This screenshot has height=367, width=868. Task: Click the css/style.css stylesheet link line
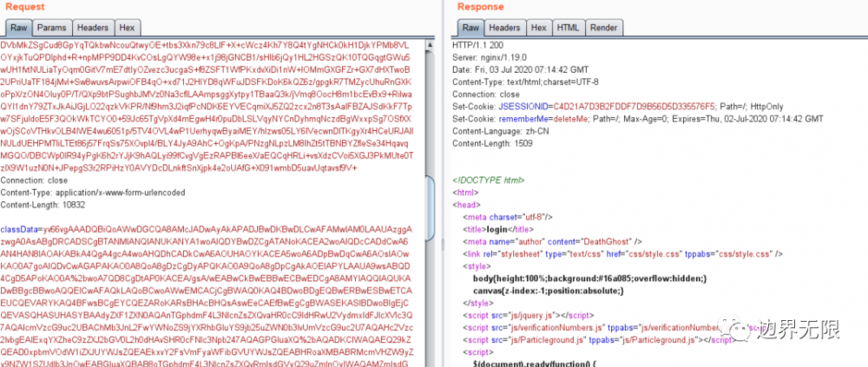click(622, 254)
